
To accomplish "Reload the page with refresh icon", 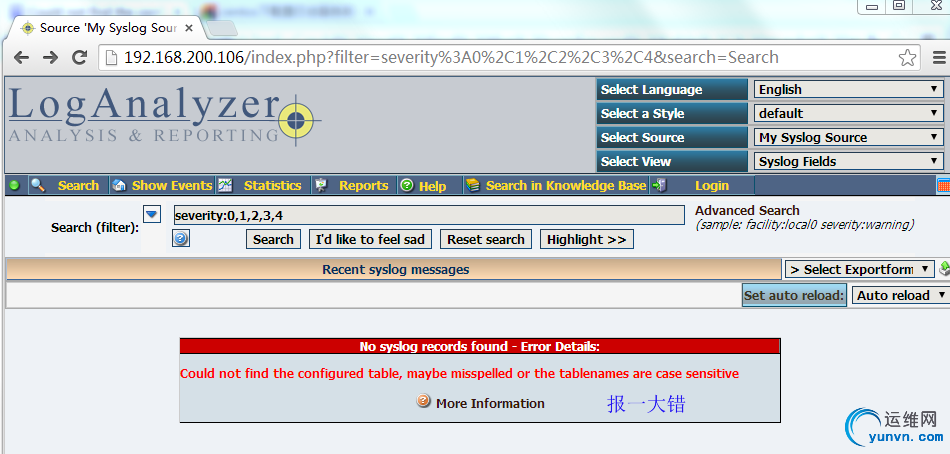I will tap(79, 58).
